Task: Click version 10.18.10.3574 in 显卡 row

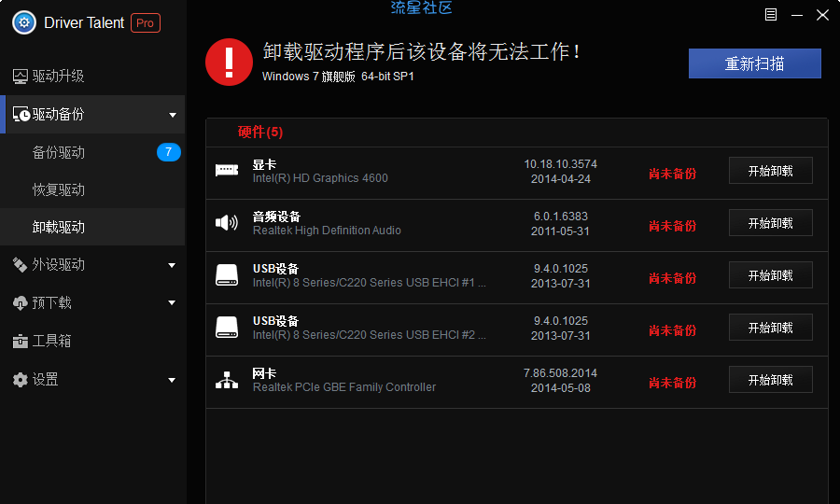Action: [560, 164]
